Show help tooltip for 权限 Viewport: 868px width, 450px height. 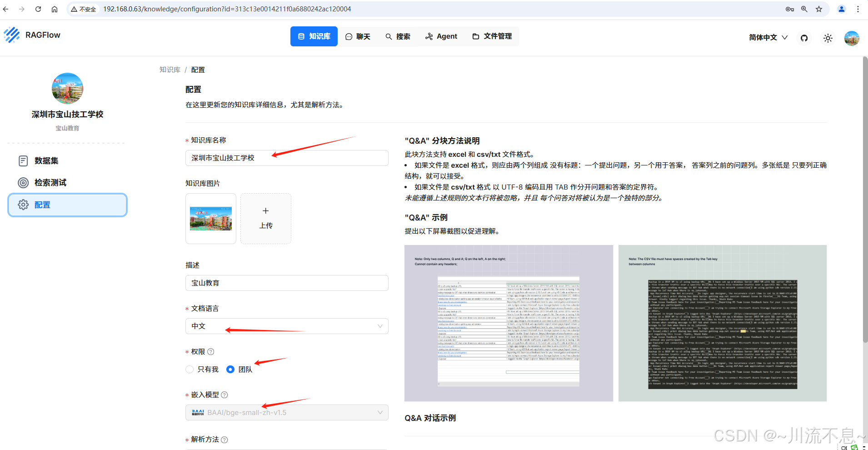211,352
